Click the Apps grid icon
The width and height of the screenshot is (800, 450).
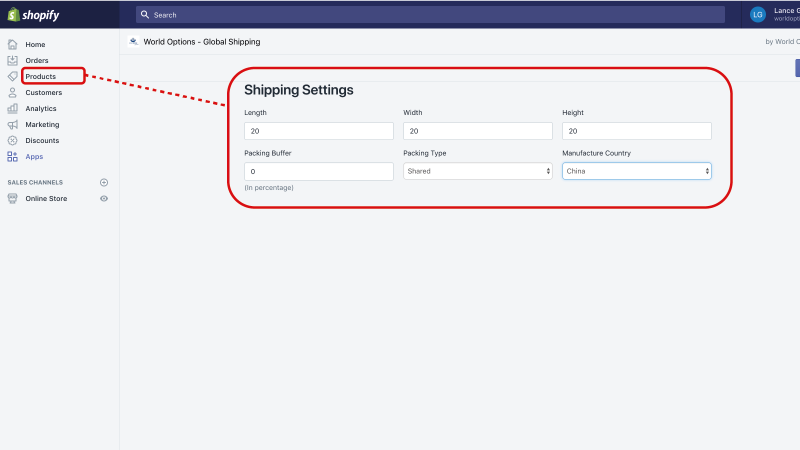pos(12,157)
